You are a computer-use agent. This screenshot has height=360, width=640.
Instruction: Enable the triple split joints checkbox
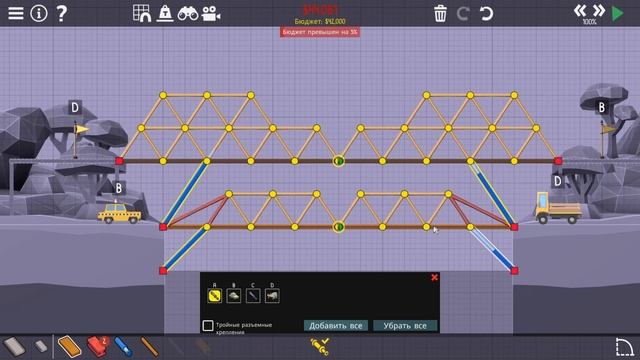click(x=208, y=325)
